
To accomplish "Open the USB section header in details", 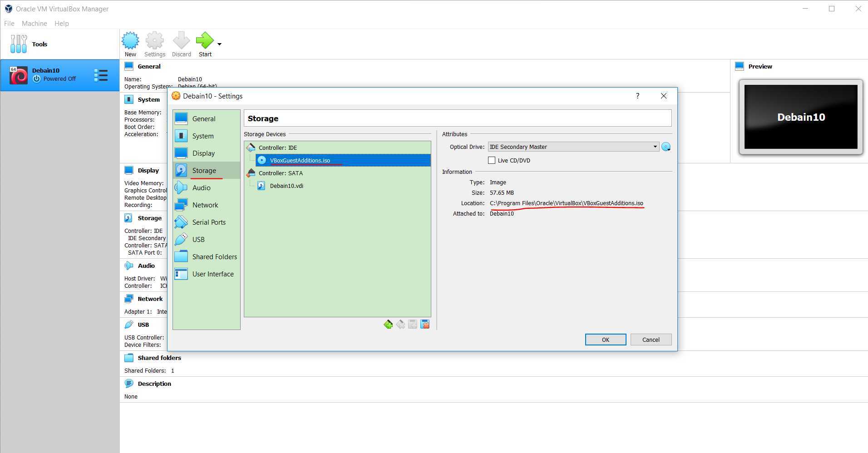I will pos(143,325).
